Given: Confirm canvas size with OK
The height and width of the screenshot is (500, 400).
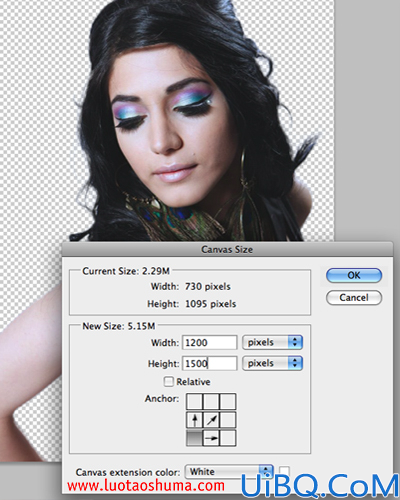Looking at the screenshot, I should 354,275.
